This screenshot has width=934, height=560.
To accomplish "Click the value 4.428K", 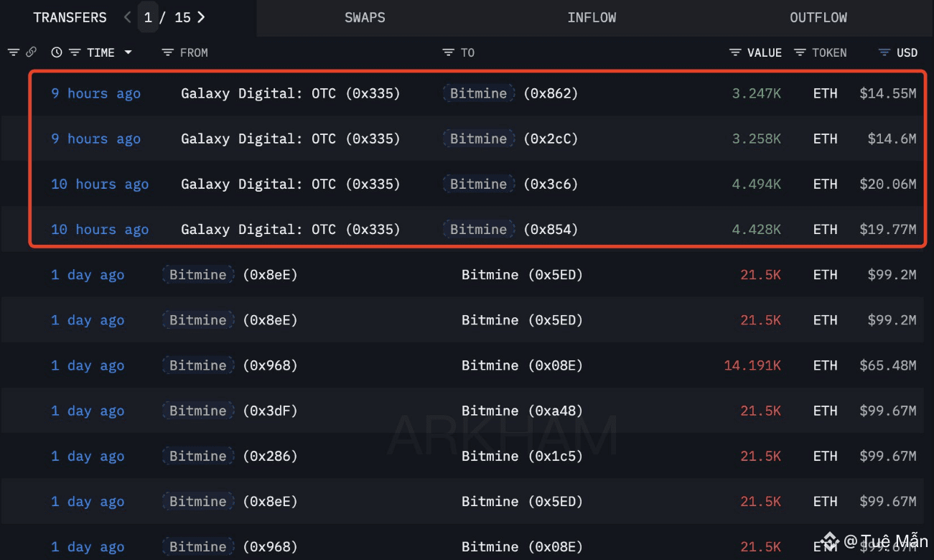I will (756, 229).
